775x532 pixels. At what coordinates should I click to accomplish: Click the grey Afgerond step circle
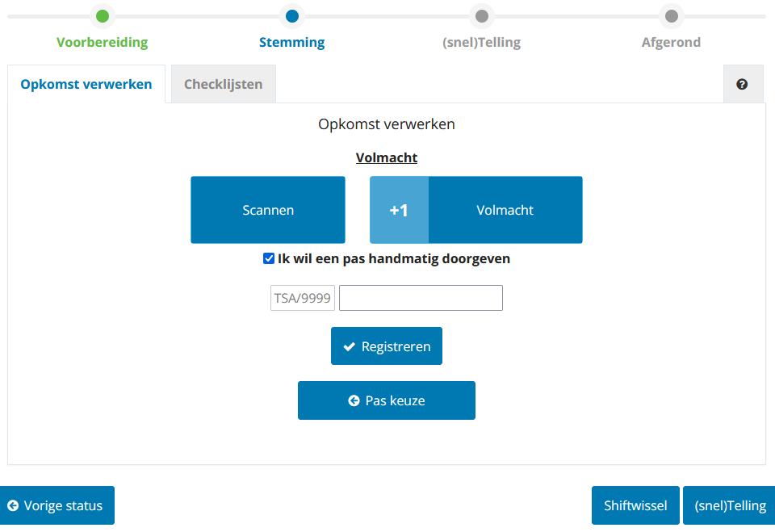[x=671, y=16]
